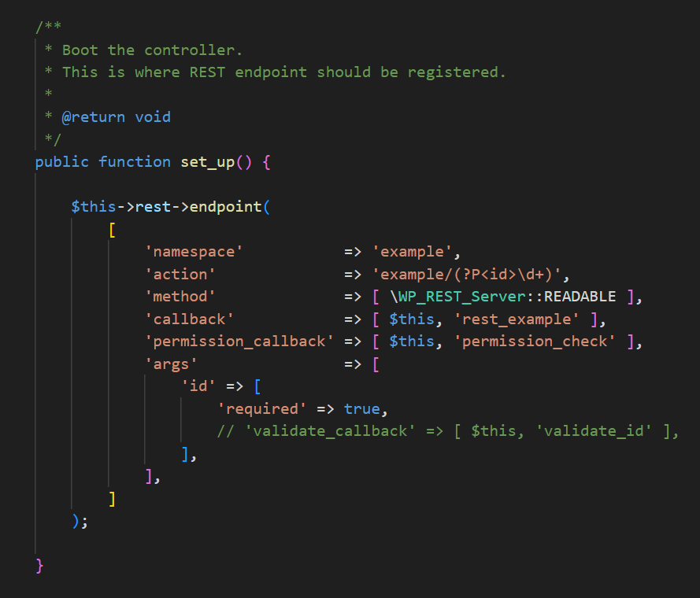700x598 pixels.
Task: Click the 'rest_example' callback string
Action: [x=517, y=319]
